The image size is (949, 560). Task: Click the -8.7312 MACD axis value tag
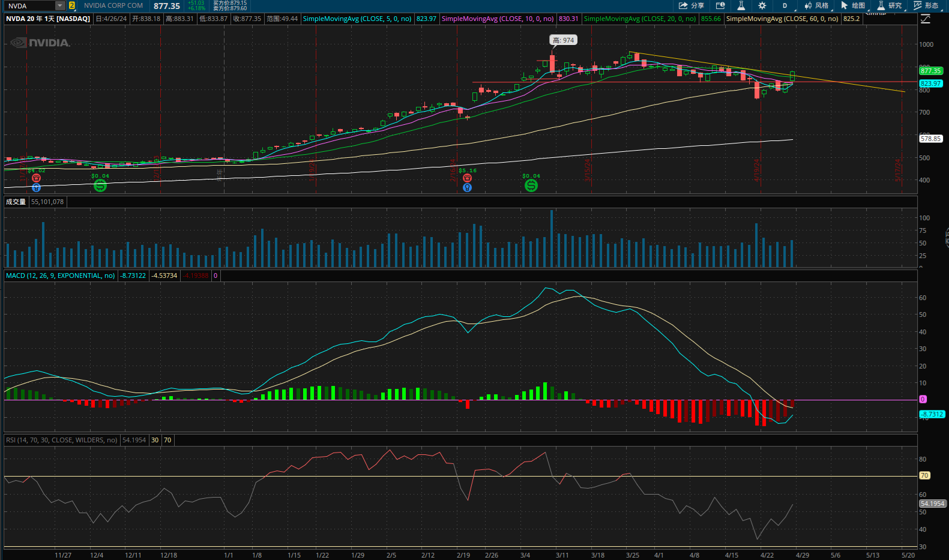pyautogui.click(x=932, y=414)
